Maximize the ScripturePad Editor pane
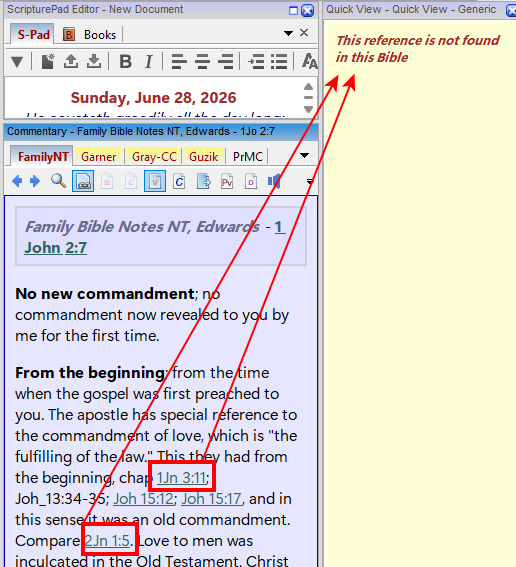 coord(294,10)
